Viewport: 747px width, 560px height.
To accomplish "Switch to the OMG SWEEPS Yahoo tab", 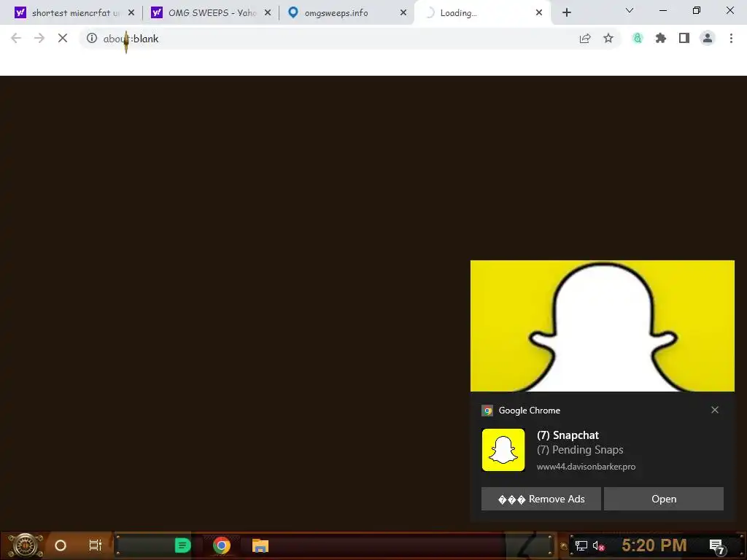I will point(209,13).
